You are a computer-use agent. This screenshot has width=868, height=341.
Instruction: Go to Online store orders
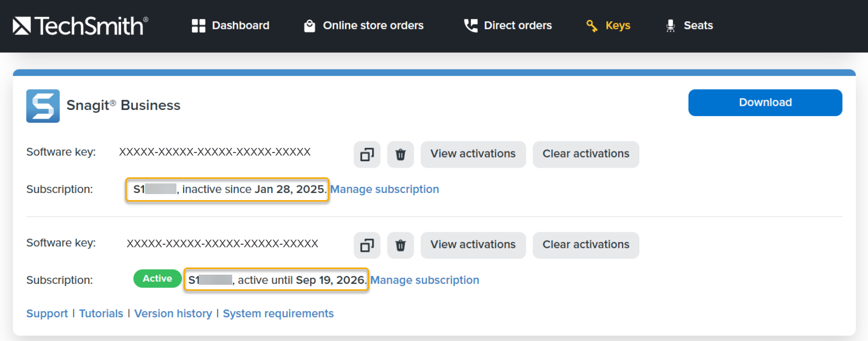click(x=364, y=25)
